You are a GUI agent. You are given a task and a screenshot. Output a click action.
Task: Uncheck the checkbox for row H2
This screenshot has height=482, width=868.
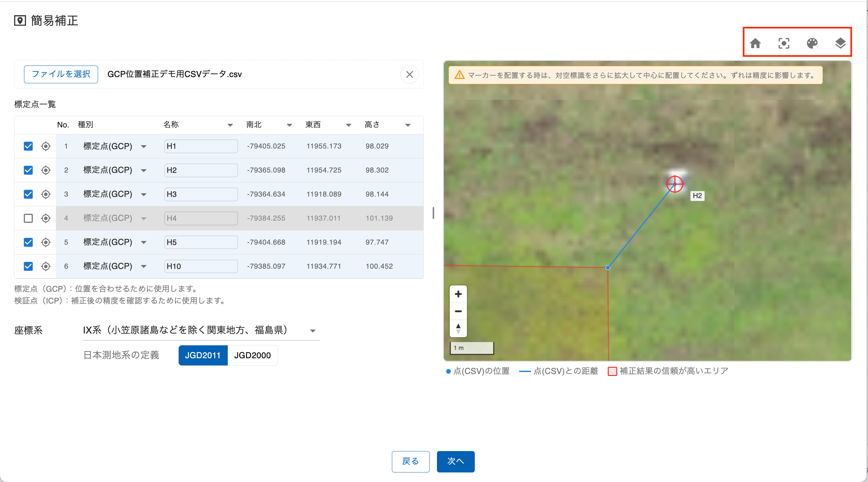point(28,170)
